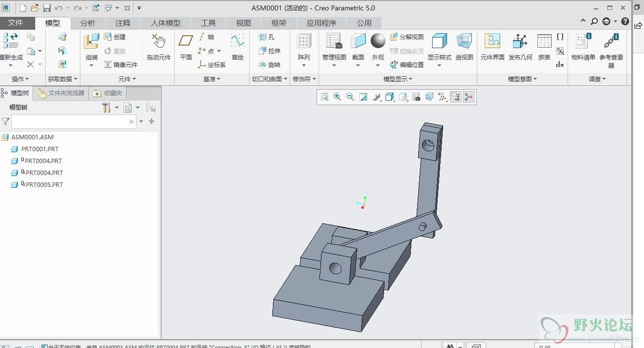Screen dimensions: 644x348
Task: Open the 阵列 (Pattern) dropdown arrow
Action: coord(304,65)
